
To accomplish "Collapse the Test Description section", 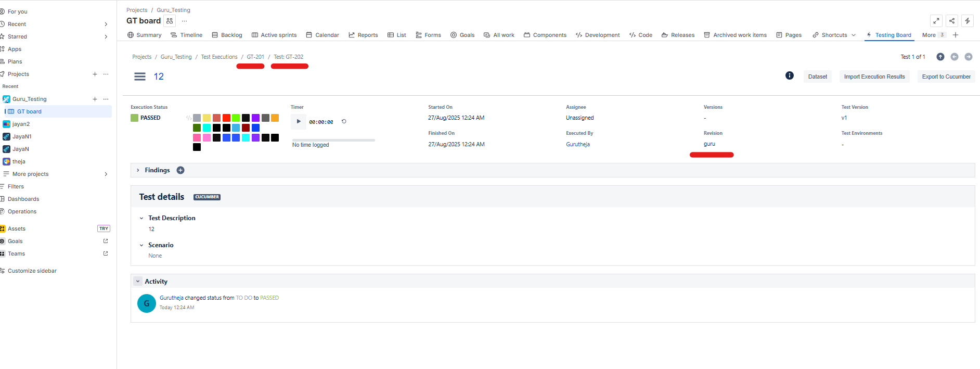I will [141, 218].
